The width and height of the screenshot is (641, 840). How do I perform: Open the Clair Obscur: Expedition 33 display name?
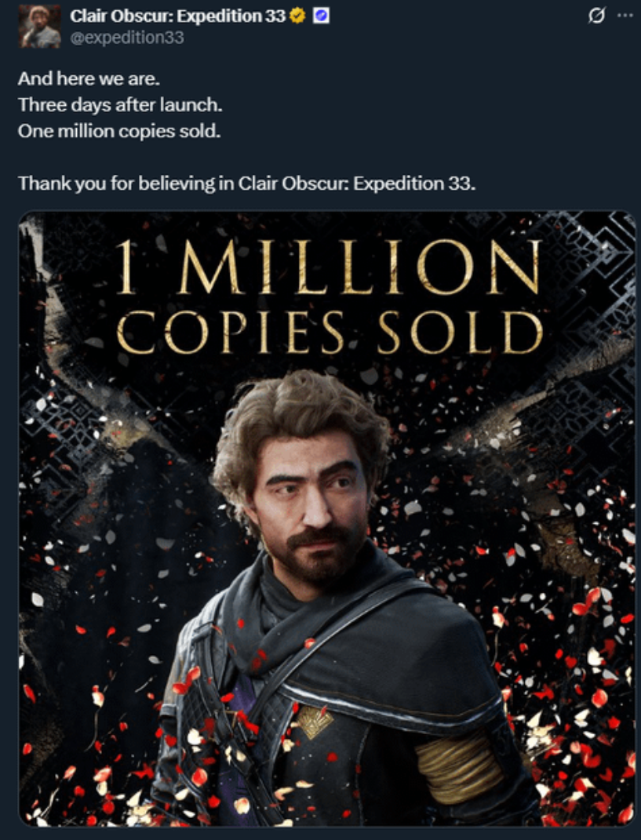point(177,16)
